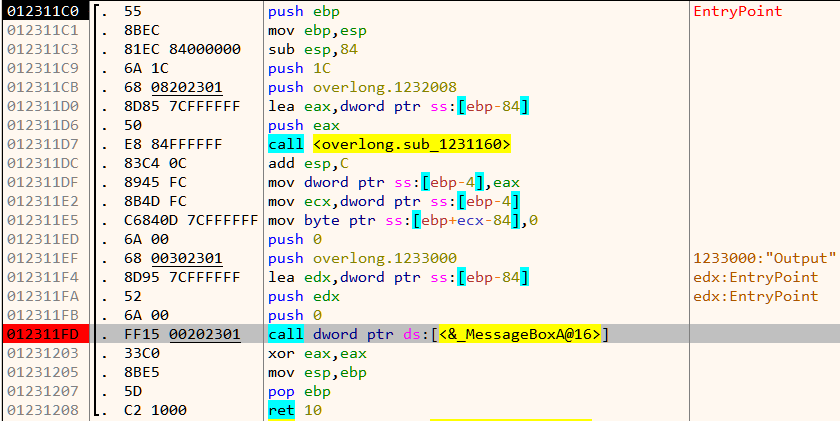Click the 'mov esp,ebp' instruction
This screenshot has width=840, height=421.
point(317,372)
